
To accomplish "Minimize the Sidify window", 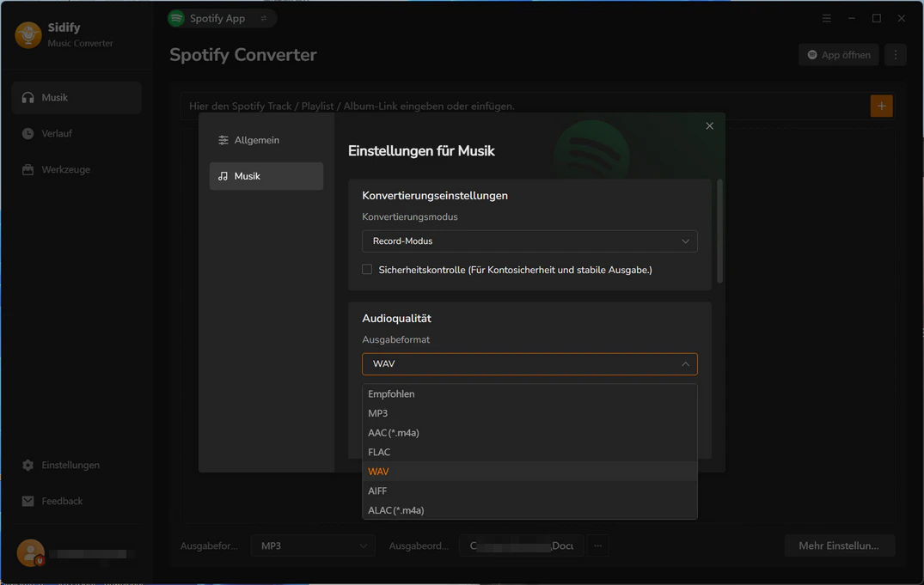I will tap(852, 18).
